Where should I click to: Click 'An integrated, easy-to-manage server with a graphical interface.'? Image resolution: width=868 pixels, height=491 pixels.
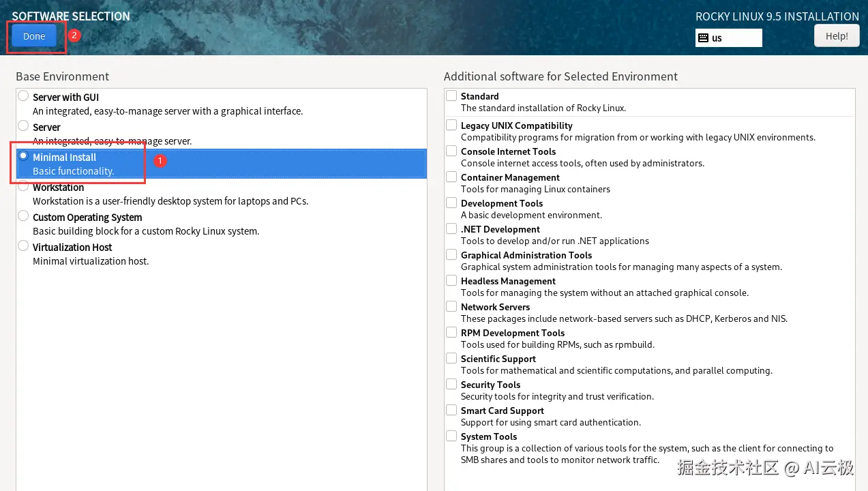(168, 111)
